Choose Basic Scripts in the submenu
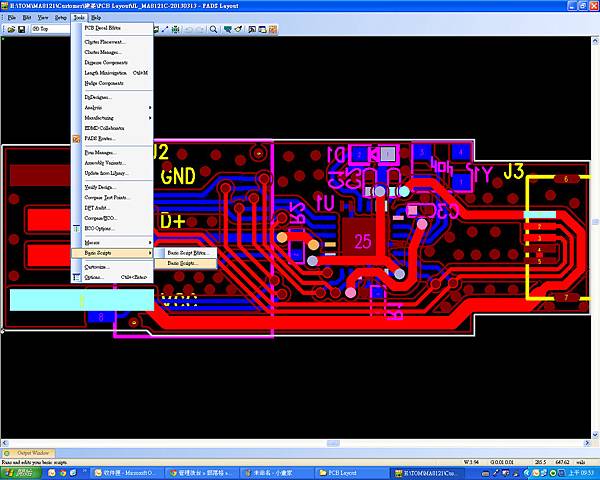Image resolution: width=600 pixels, height=480 pixels. (186, 263)
